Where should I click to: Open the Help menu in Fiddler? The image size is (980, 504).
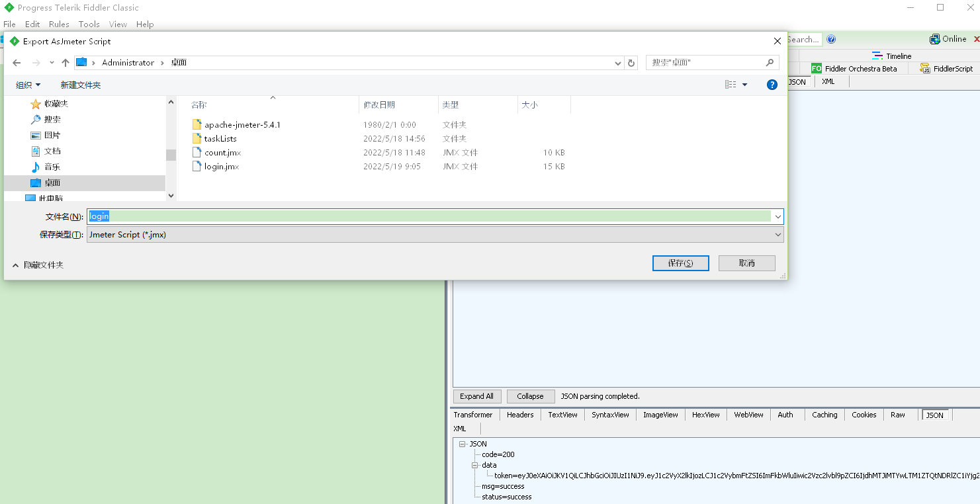coord(145,24)
